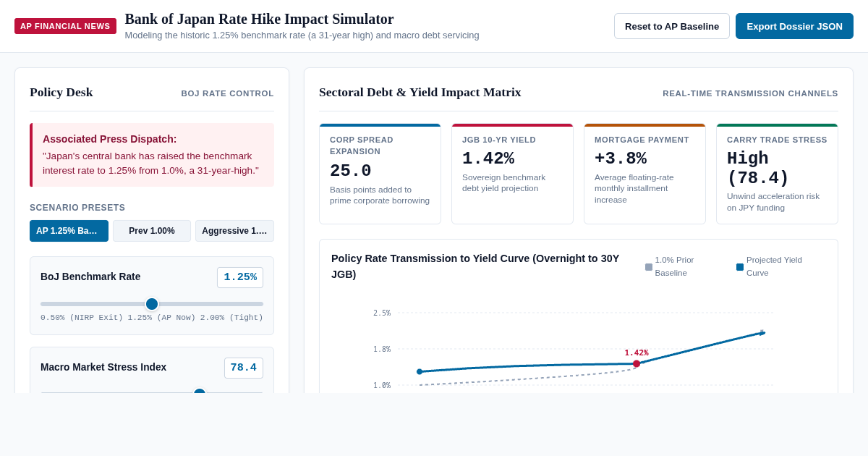Image resolution: width=868 pixels, height=456 pixels.
Task: Click the slider scale text under benchmark rate
Action: pos(152,318)
